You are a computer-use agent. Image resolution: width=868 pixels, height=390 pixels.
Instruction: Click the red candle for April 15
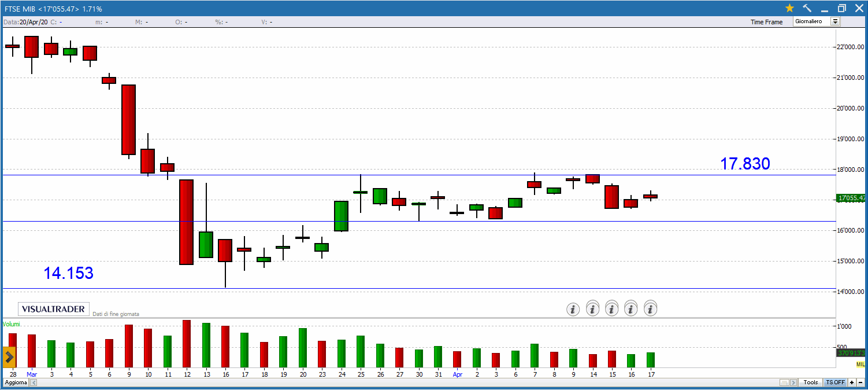click(x=611, y=197)
